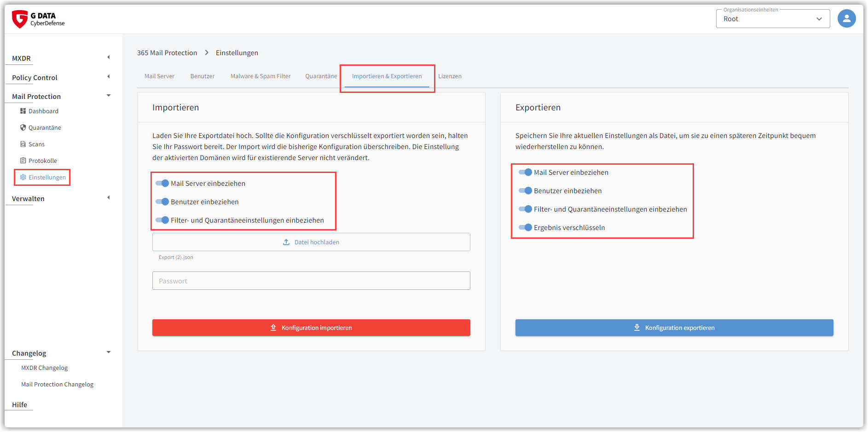Screen dimensions: 868x432
Task: Open the Protokolle sidebar item
Action: click(x=43, y=161)
